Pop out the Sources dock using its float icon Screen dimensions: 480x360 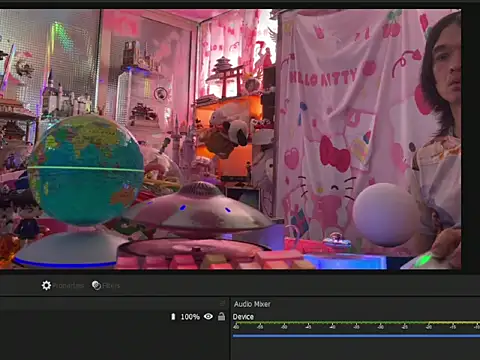coord(223,303)
